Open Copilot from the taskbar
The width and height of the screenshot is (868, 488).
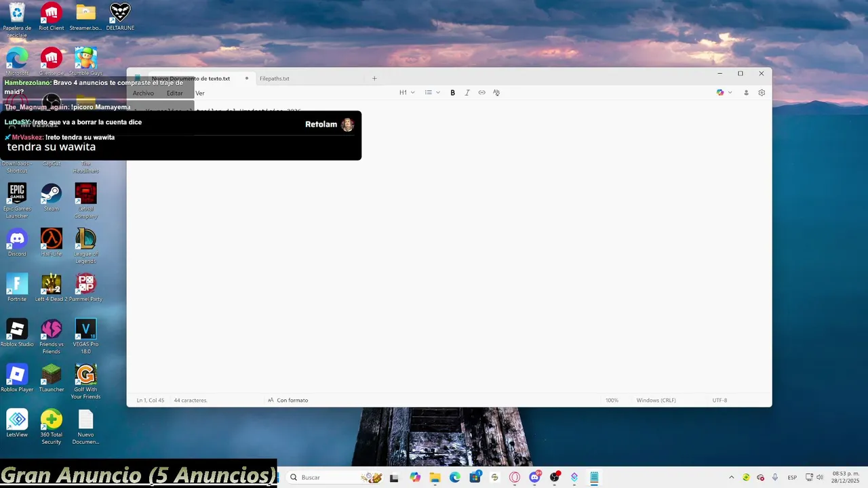[x=415, y=477]
